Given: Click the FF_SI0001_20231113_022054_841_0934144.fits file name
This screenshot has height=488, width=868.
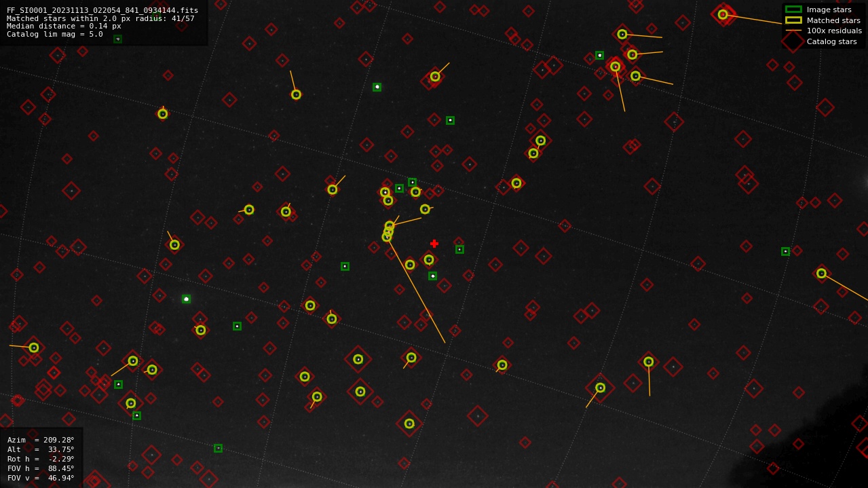Looking at the screenshot, I should click(102, 11).
